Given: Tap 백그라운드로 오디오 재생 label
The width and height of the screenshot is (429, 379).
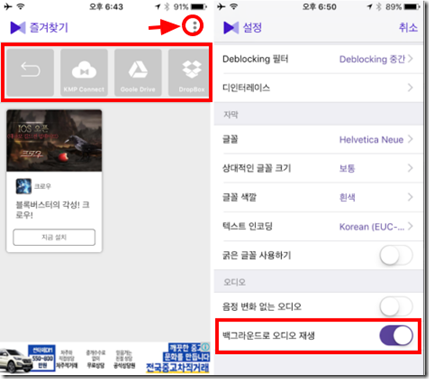Looking at the screenshot, I should [268, 336].
